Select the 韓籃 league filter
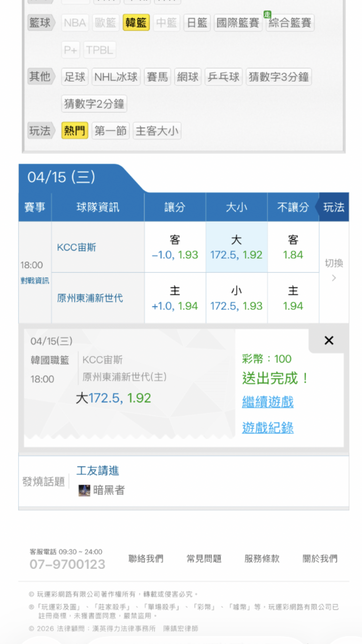Viewport: 362px width, 644px height. [x=136, y=23]
